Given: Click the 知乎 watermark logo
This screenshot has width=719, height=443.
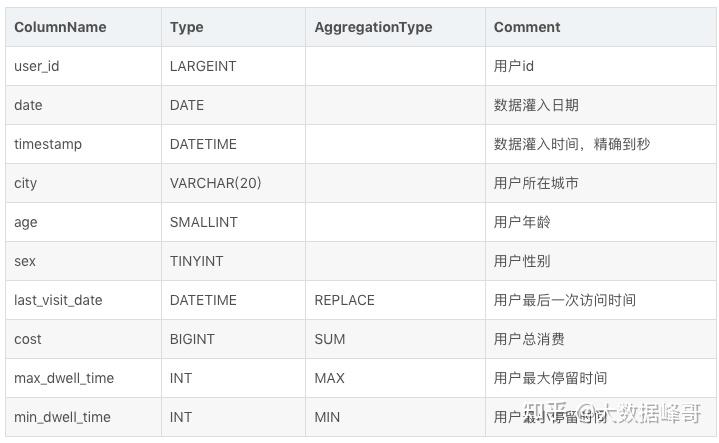Looking at the screenshot, I should click(x=547, y=414).
